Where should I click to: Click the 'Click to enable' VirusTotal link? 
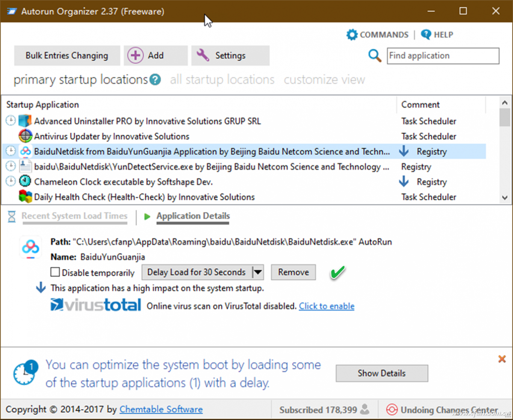coord(327,306)
